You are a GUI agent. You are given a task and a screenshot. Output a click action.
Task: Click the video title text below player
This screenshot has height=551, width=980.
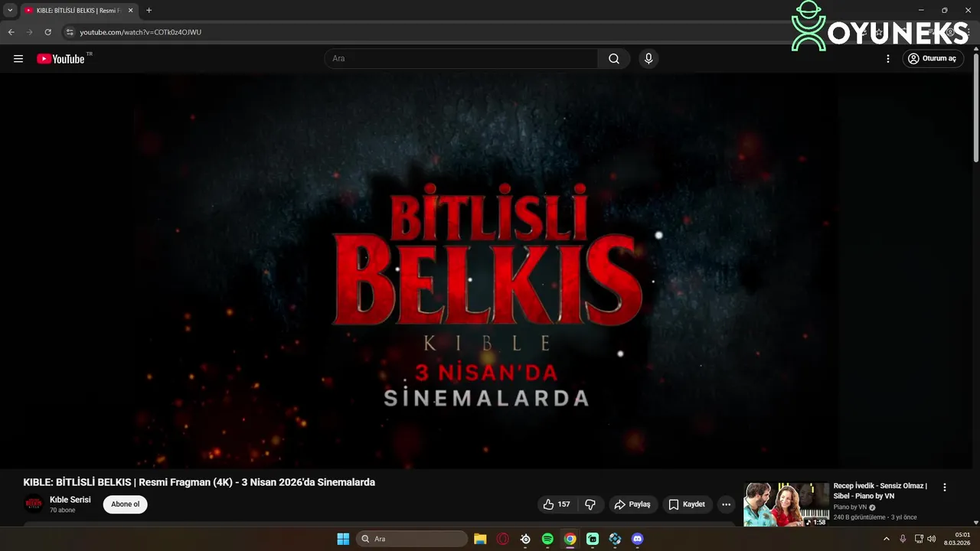coord(199,482)
